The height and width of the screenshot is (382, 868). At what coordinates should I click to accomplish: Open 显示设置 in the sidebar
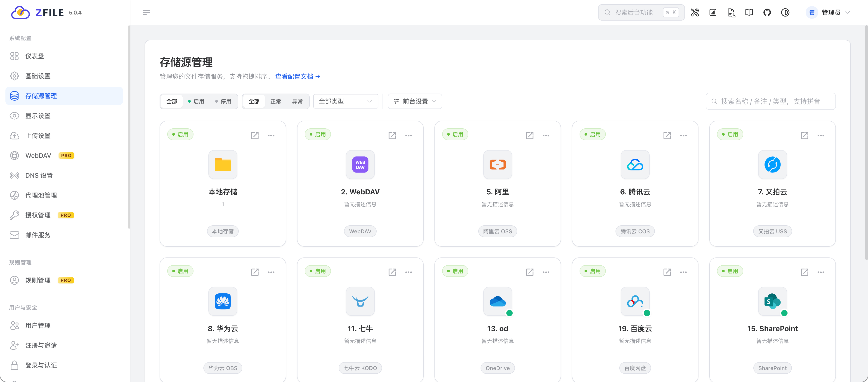coord(64,116)
